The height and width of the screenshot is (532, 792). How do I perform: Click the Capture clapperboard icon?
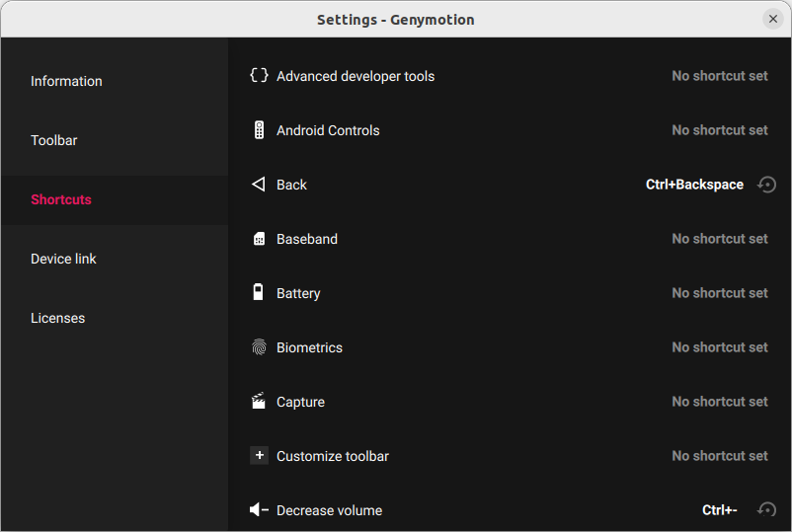click(259, 402)
